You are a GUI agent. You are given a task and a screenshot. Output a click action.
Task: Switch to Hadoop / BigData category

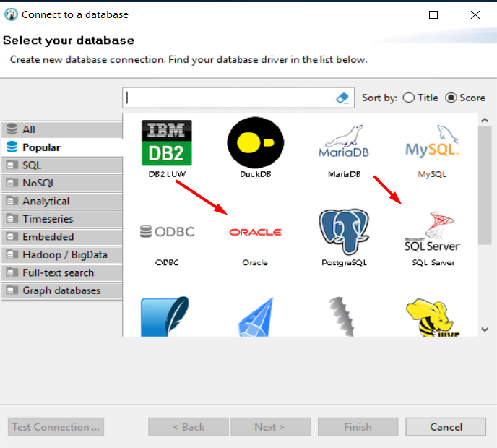pyautogui.click(x=62, y=254)
